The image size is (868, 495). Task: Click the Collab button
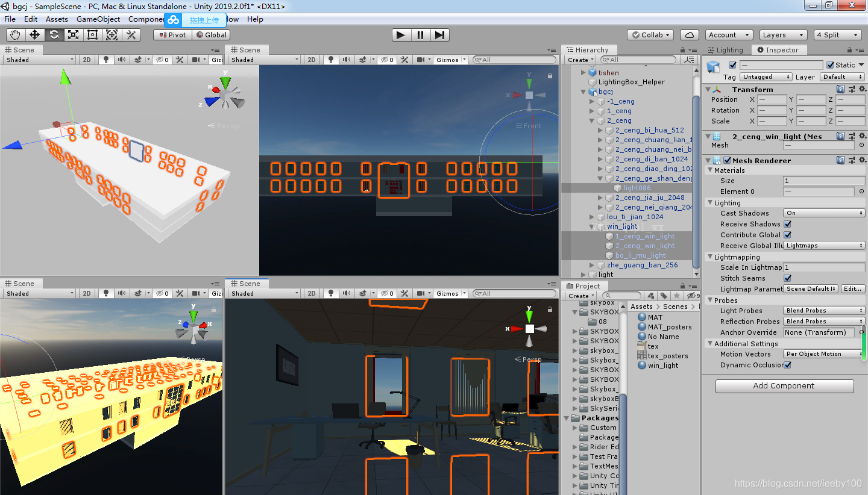(x=650, y=35)
